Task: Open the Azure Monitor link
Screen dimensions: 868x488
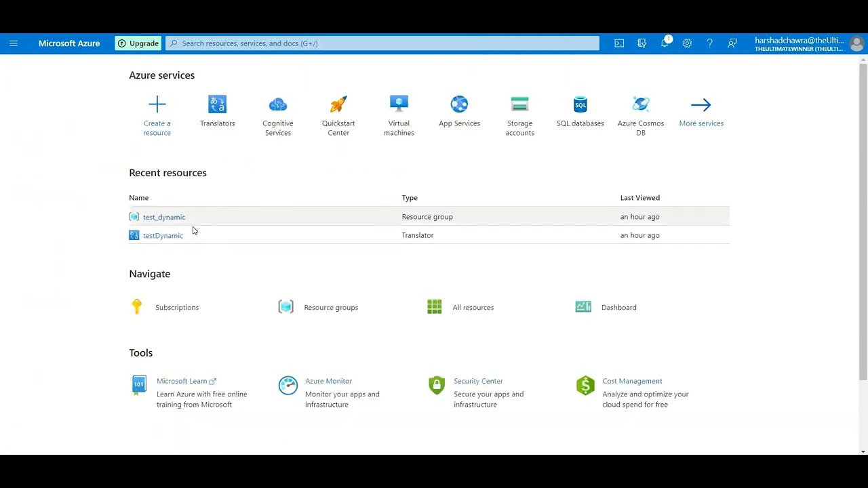Action: (329, 381)
